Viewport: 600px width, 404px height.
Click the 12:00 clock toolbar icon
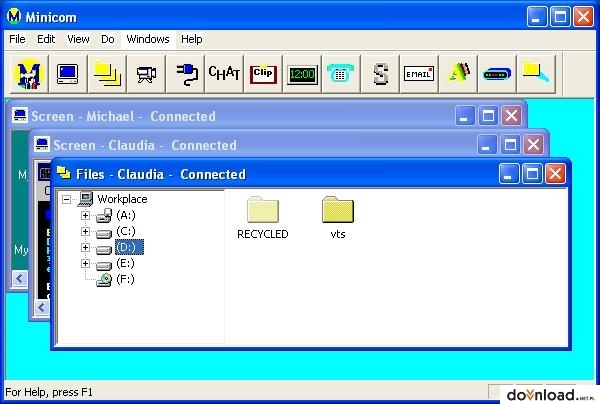point(302,74)
